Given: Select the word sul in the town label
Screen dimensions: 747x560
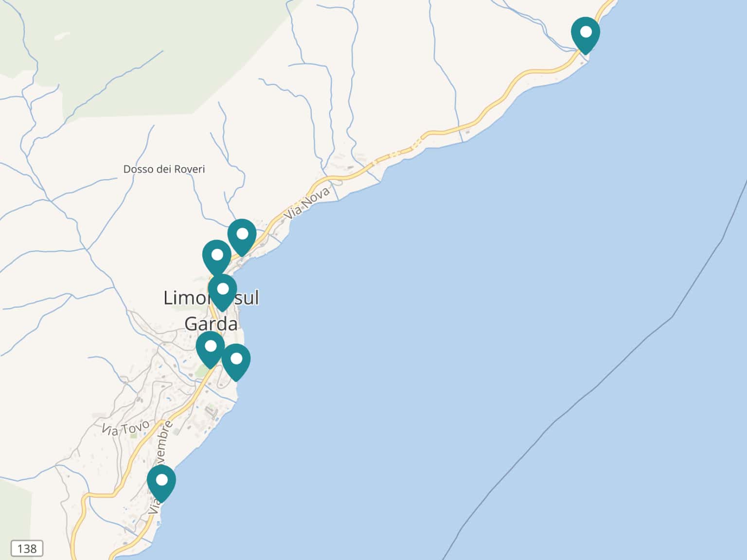Looking at the screenshot, I should 246,297.
